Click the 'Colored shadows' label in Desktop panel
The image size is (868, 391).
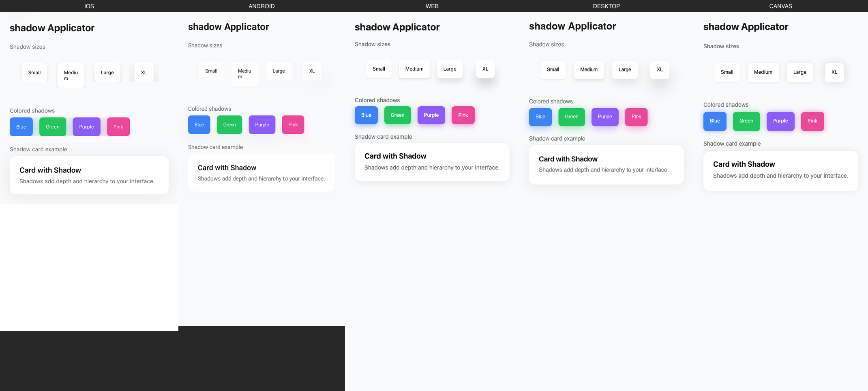tap(551, 101)
